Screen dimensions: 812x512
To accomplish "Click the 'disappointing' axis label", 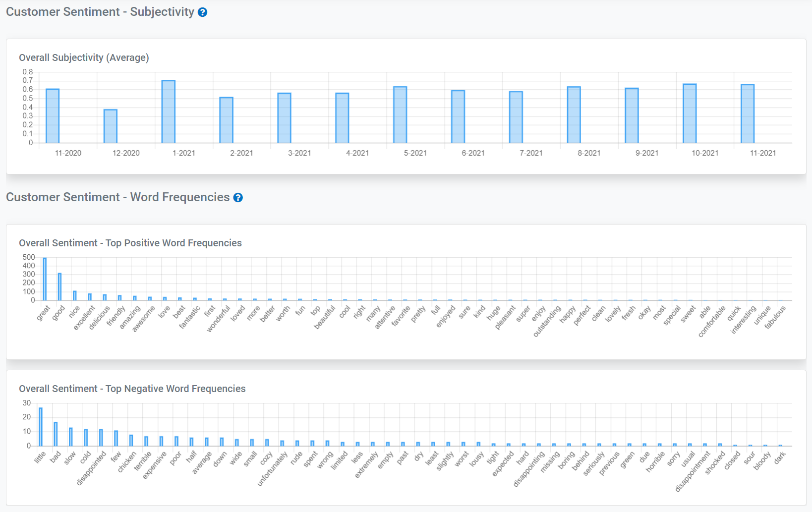I will click(x=529, y=469).
